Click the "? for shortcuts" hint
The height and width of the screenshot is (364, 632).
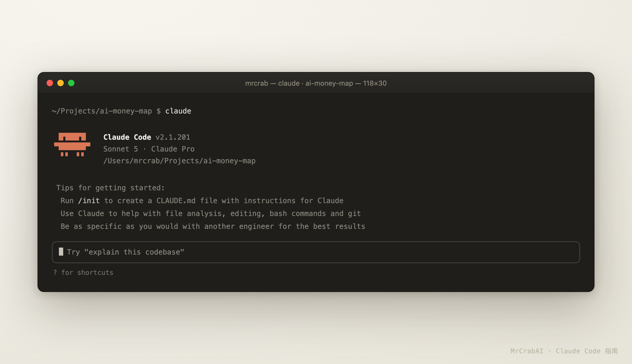83,272
